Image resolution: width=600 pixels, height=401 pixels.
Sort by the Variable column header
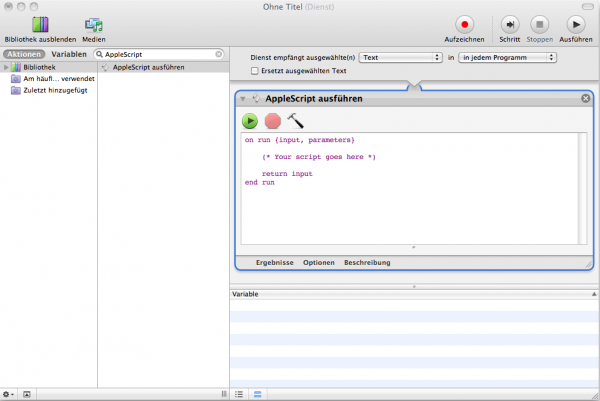click(x=414, y=294)
